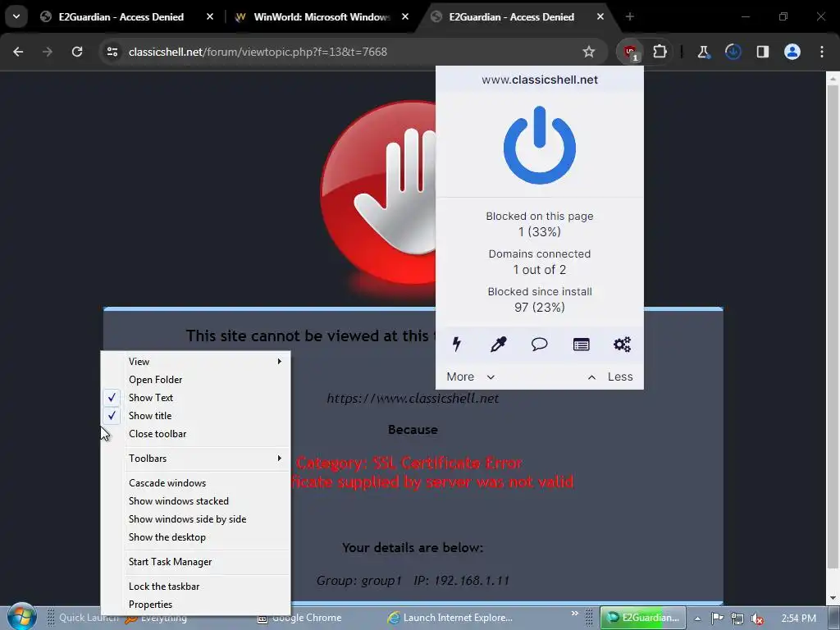Toggle the Show Text checkmark option
Viewport: 840px width, 630px height.
(x=195, y=398)
